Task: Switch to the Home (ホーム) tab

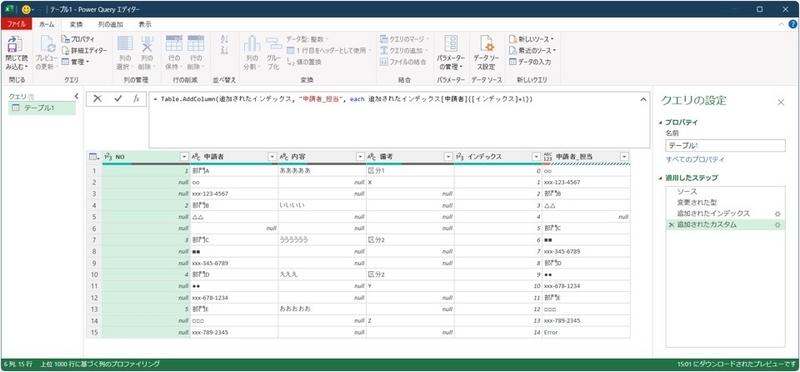Action: [x=46, y=24]
